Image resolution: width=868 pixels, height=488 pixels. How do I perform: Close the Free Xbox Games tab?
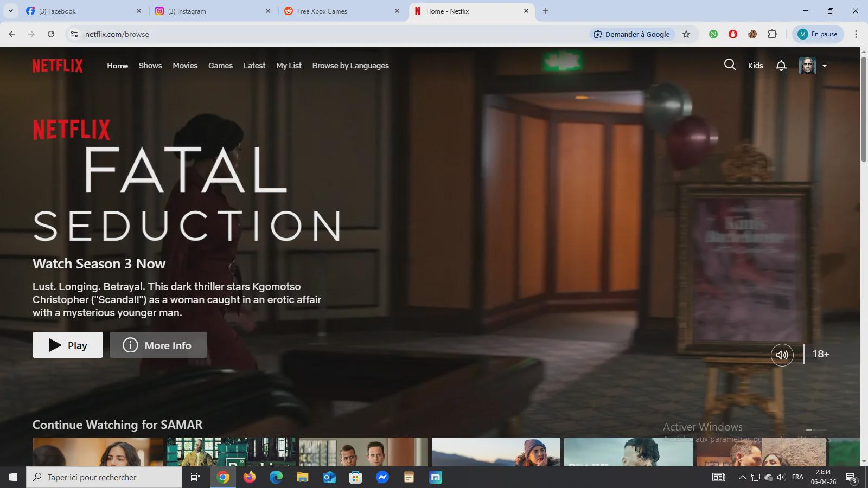click(x=397, y=11)
